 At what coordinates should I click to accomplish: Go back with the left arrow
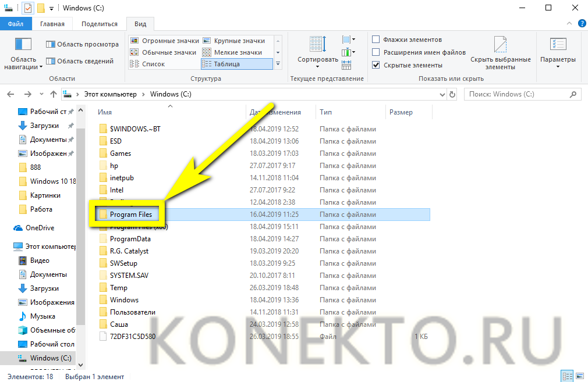[x=10, y=94]
